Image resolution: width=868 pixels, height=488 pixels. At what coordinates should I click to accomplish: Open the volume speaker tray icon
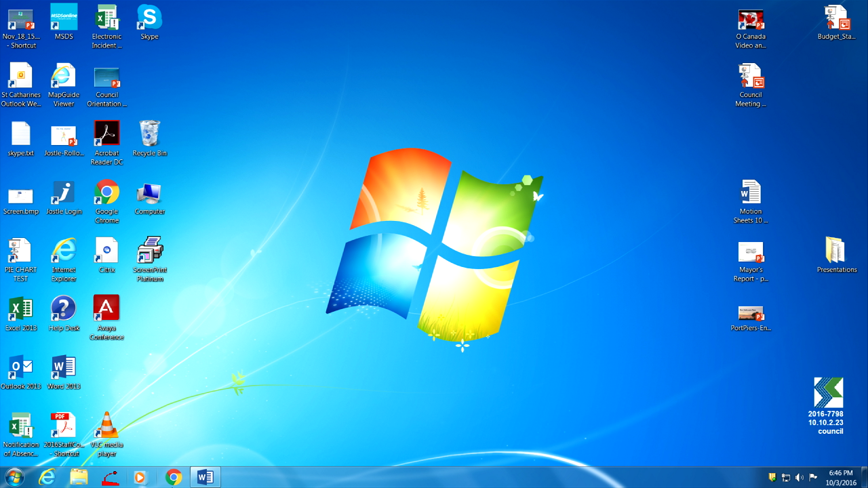coord(800,477)
